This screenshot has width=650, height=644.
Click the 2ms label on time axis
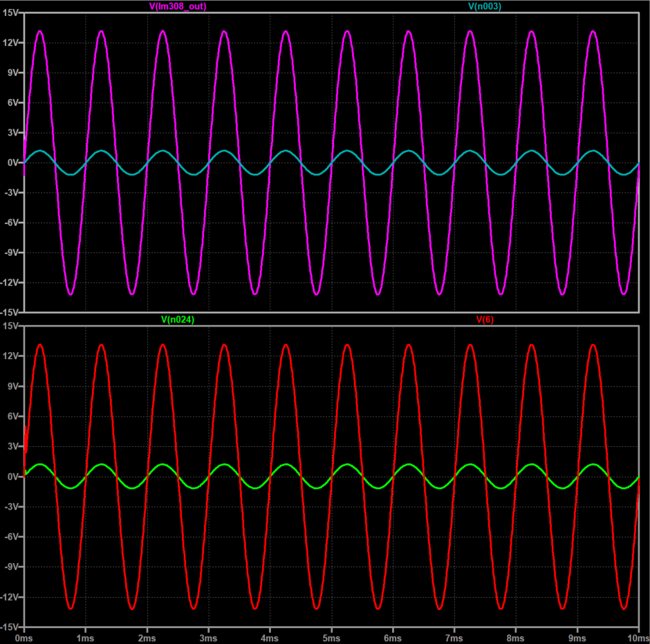(147, 638)
